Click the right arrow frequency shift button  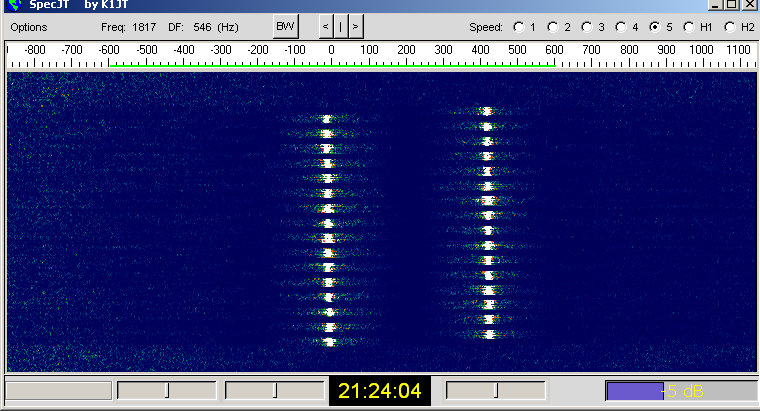click(355, 27)
